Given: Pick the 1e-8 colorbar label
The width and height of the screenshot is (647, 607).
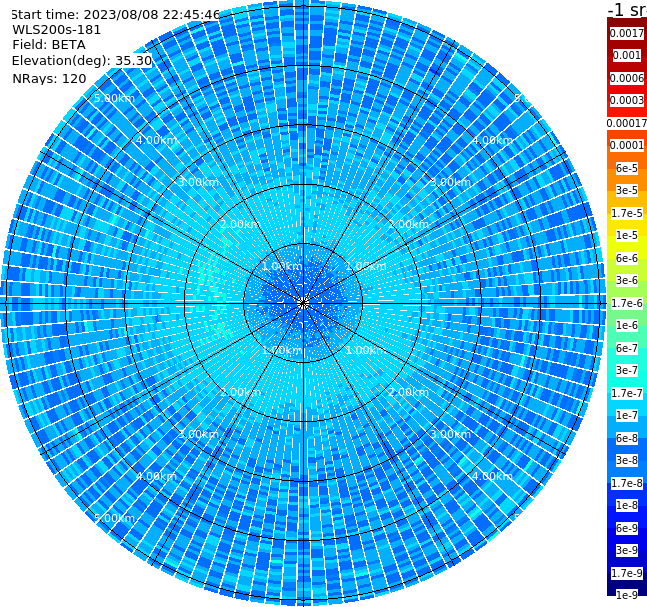Looking at the screenshot, I should coord(627,505).
